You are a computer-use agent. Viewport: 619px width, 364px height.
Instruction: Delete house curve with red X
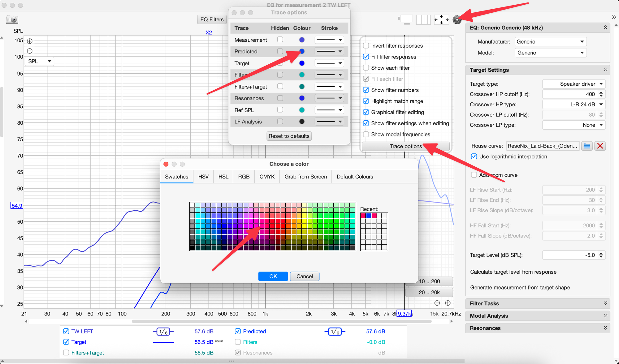[600, 146]
